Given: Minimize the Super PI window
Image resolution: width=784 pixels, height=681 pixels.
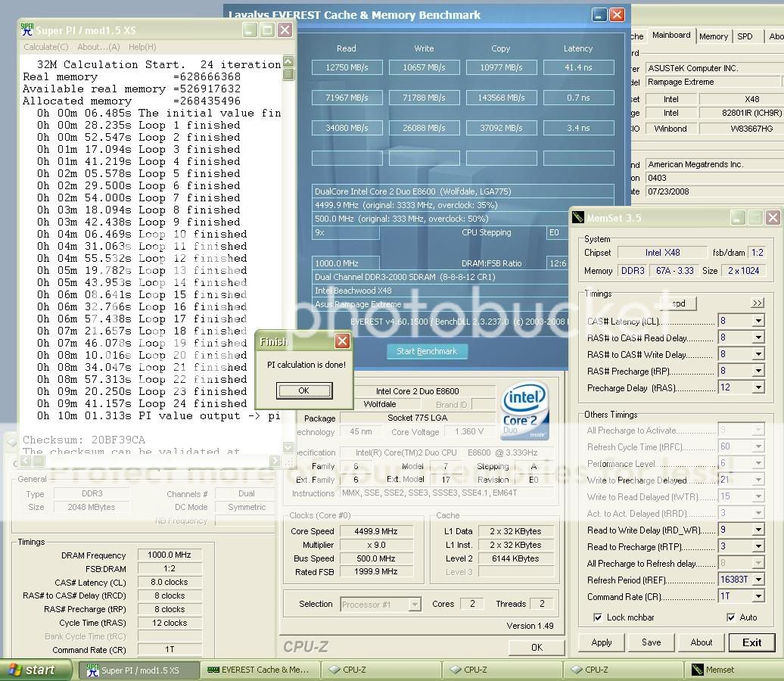Looking at the screenshot, I should (250, 30).
